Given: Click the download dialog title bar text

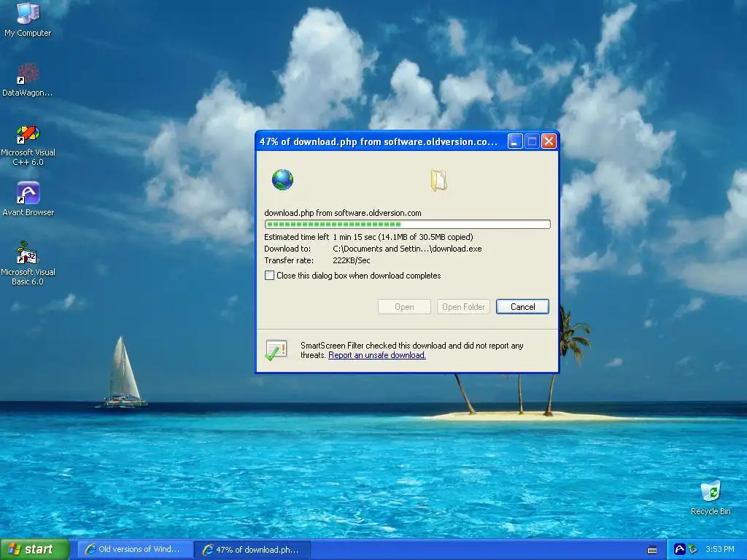Looking at the screenshot, I should tap(379, 141).
